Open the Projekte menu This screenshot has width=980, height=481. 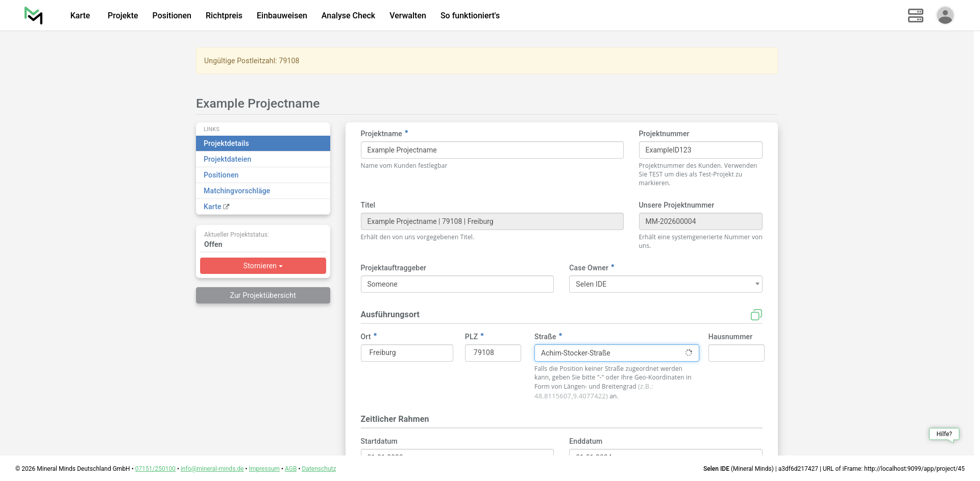click(x=122, y=15)
